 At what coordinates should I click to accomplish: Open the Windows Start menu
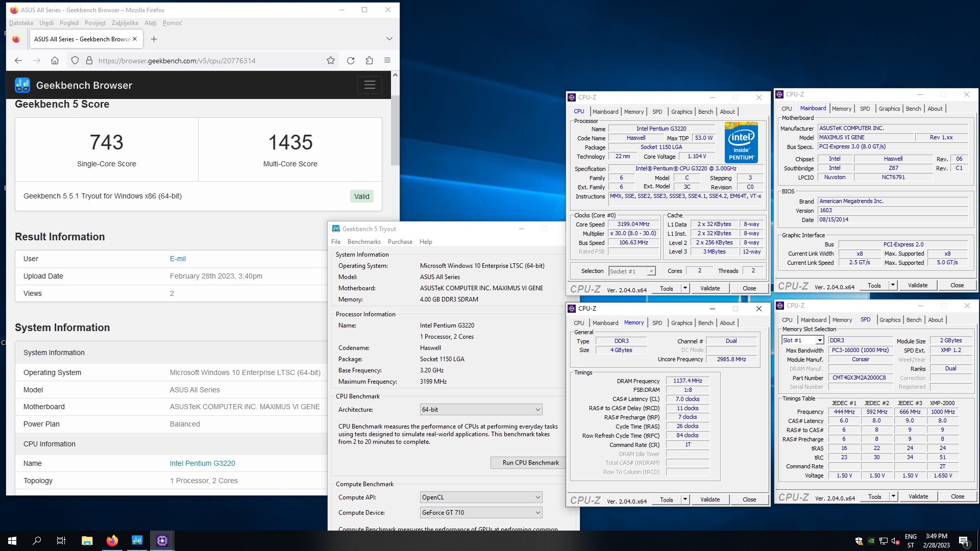point(12,541)
